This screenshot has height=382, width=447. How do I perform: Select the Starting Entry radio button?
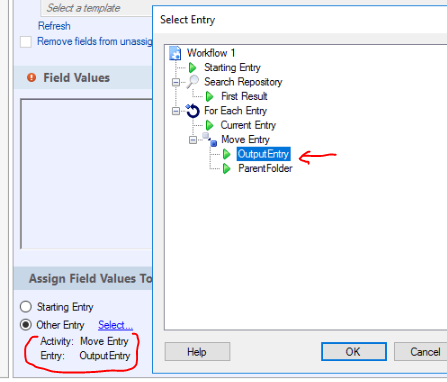26,307
